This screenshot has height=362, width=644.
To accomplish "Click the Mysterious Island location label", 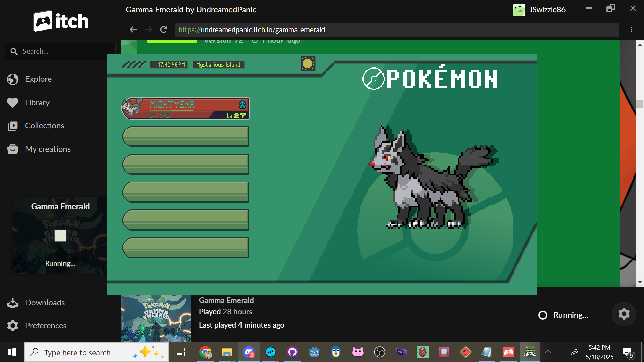I will pos(218,65).
